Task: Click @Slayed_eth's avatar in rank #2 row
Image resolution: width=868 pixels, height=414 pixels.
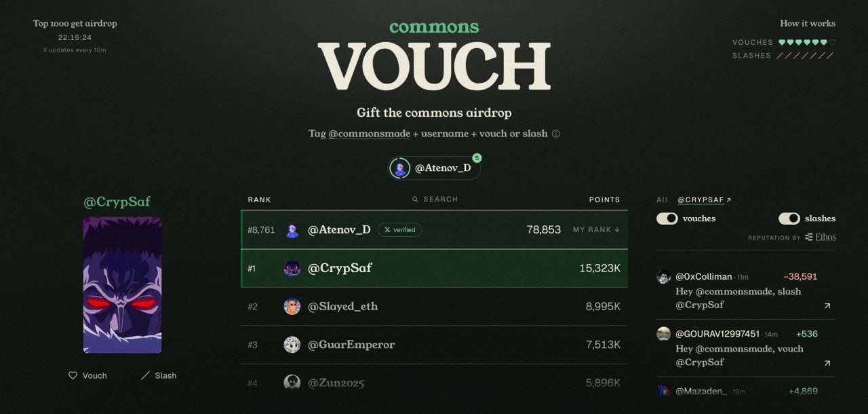Action: click(292, 307)
